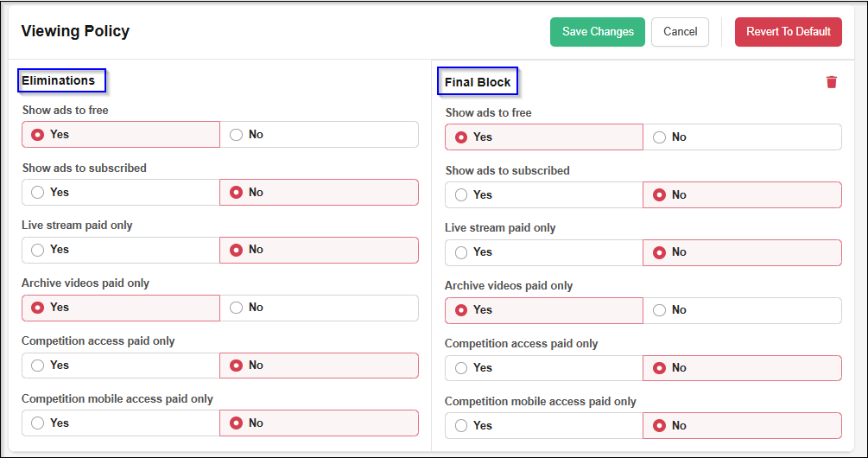Click the Eliminations section heading
868x458 pixels.
point(59,80)
